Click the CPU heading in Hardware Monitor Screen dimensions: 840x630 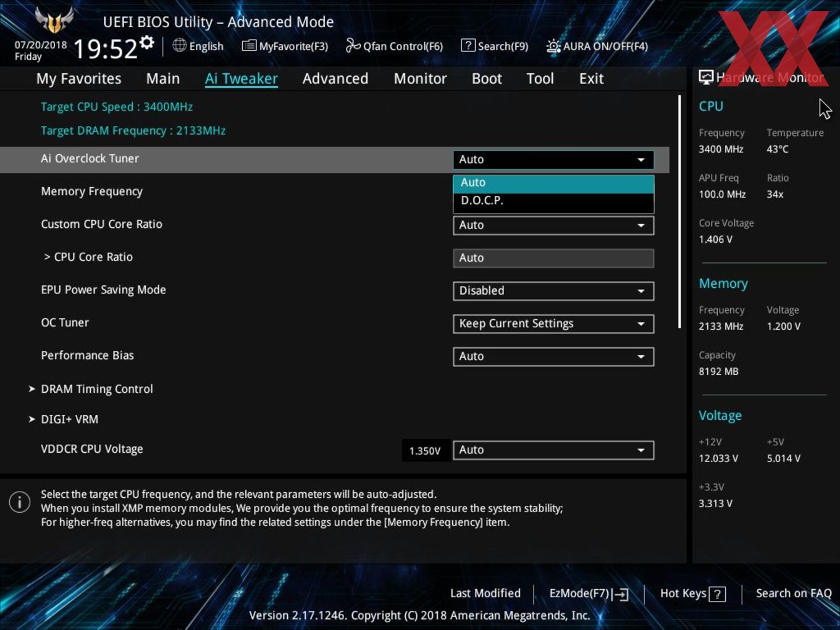click(x=711, y=106)
